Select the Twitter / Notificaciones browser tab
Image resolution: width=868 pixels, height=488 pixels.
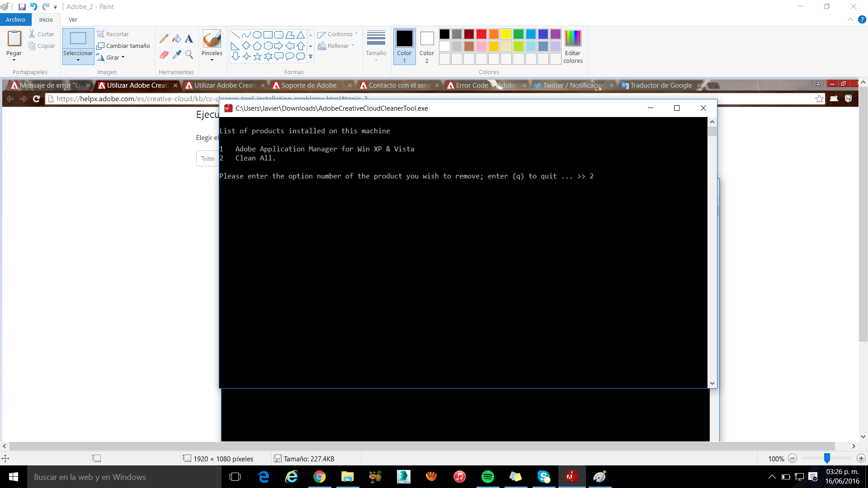[x=573, y=85]
